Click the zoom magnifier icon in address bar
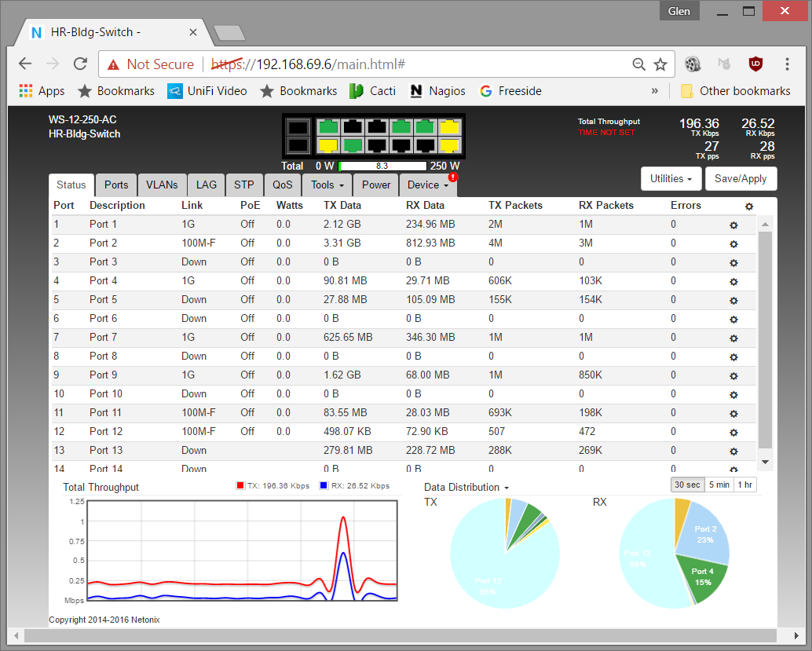The height and width of the screenshot is (651, 812). 639,64
